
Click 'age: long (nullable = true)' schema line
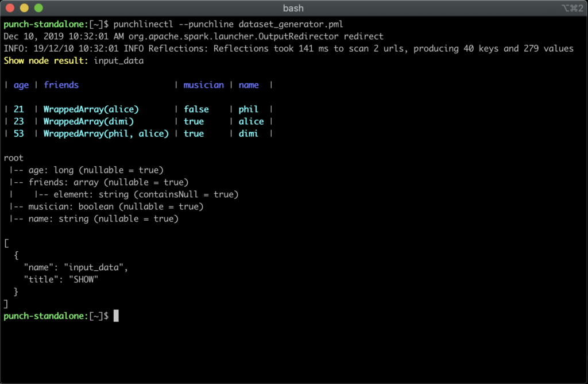click(96, 170)
